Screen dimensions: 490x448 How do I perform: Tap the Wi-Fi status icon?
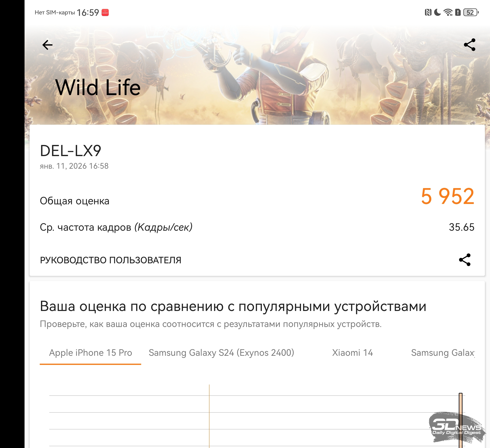point(448,12)
